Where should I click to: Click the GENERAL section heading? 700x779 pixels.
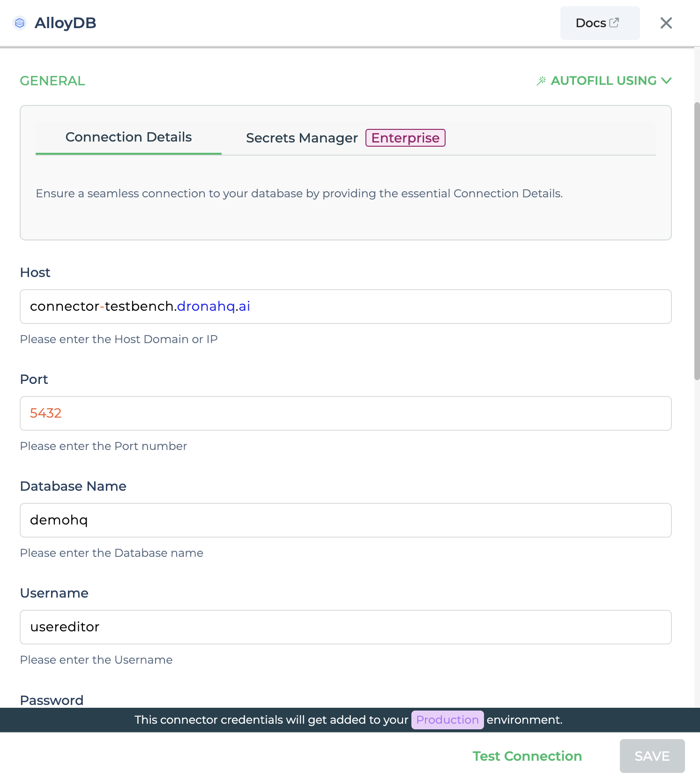click(52, 81)
